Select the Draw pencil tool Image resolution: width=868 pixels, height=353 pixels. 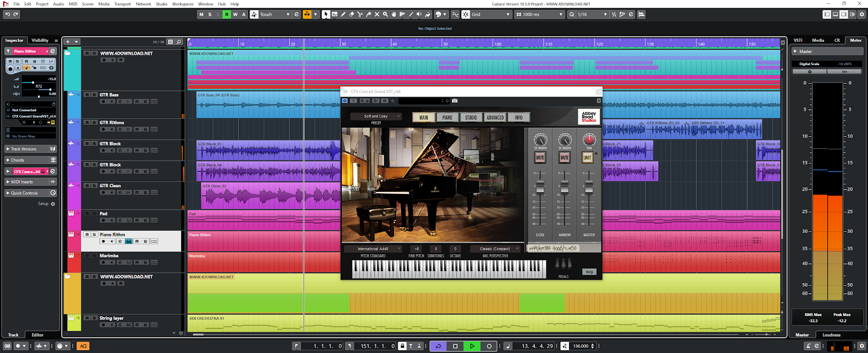tap(343, 14)
